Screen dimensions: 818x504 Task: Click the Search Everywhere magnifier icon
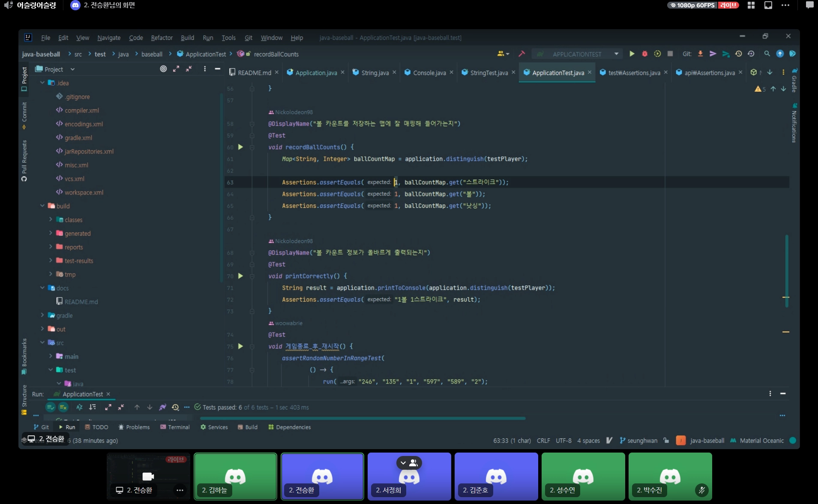(767, 54)
